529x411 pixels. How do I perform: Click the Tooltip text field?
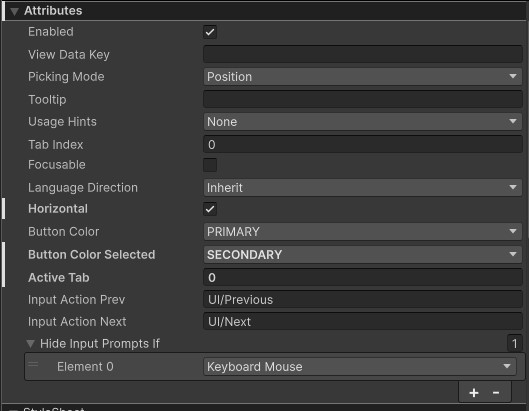(363, 99)
